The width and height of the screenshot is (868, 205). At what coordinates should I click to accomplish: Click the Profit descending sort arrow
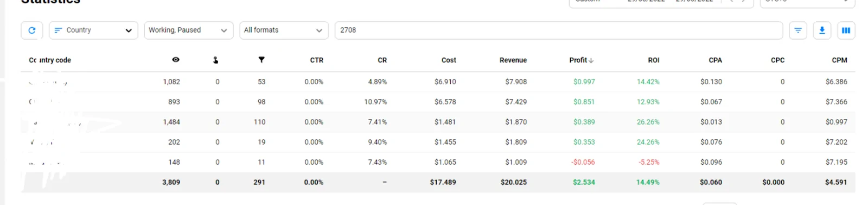591,60
